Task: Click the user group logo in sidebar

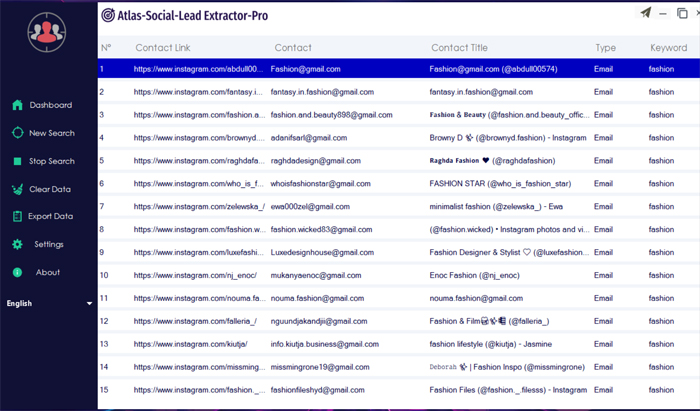Action: click(x=46, y=32)
